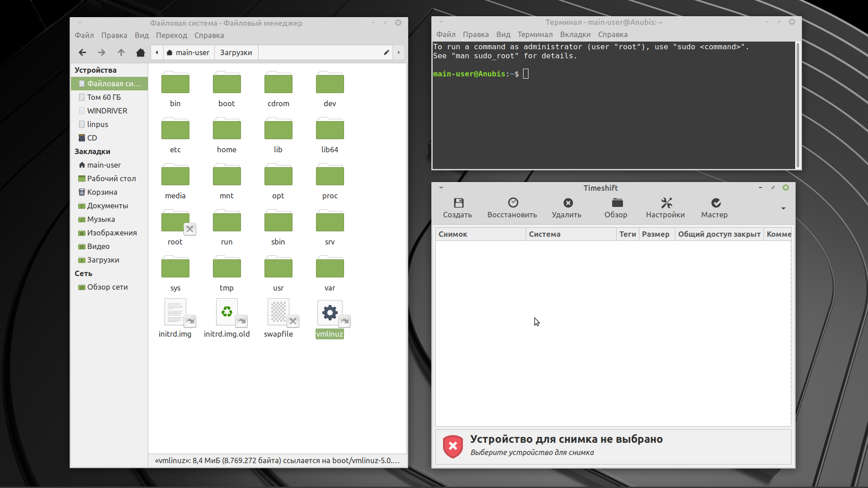This screenshot has height=488, width=868.
Task: Sort Timeshift list by Система column
Action: (571, 234)
